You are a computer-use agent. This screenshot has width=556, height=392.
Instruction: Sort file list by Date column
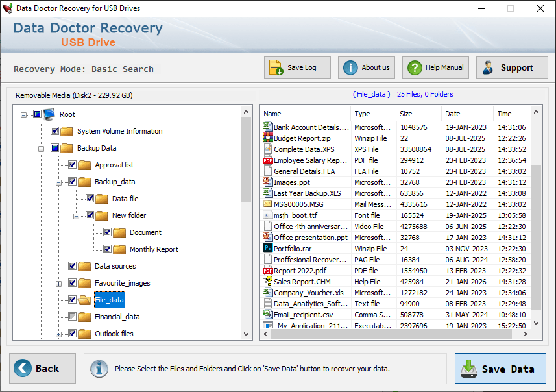(x=467, y=114)
